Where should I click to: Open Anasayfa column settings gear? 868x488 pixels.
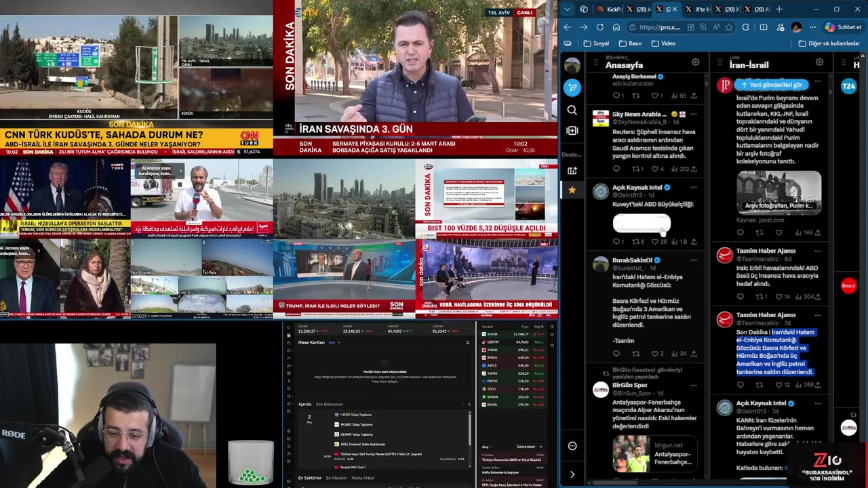pyautogui.click(x=695, y=62)
